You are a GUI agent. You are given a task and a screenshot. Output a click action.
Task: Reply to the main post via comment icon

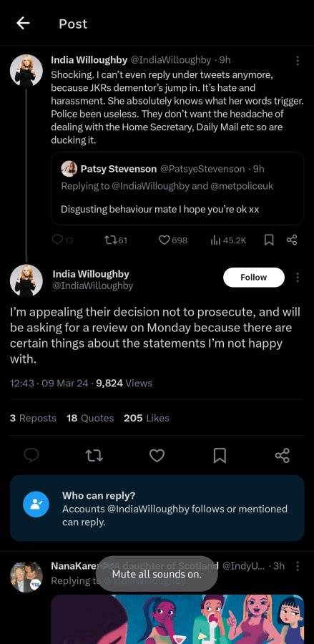(x=31, y=456)
